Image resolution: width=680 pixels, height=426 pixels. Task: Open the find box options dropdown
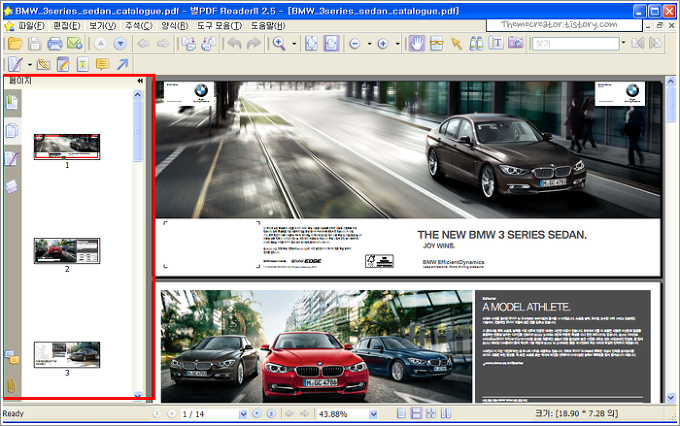click(624, 43)
